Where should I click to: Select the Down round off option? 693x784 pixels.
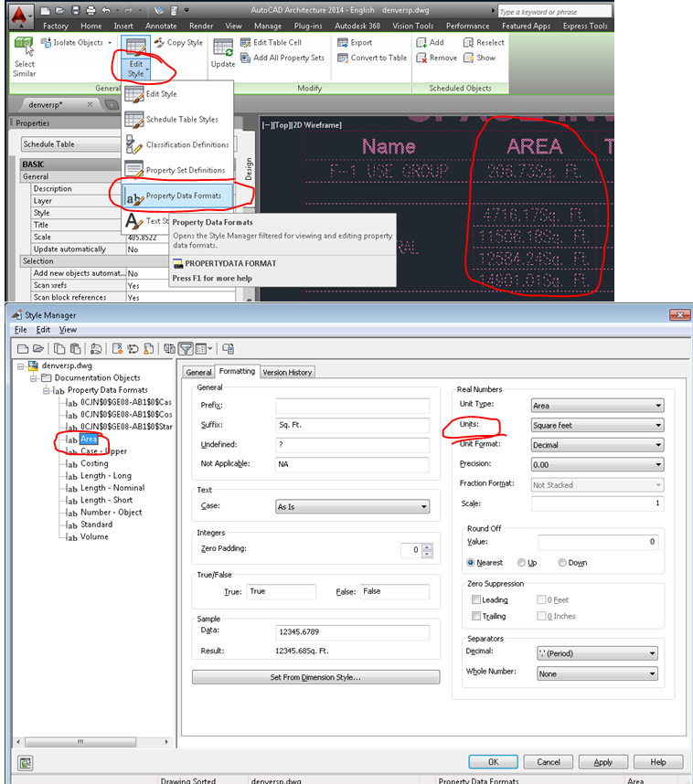click(x=562, y=563)
